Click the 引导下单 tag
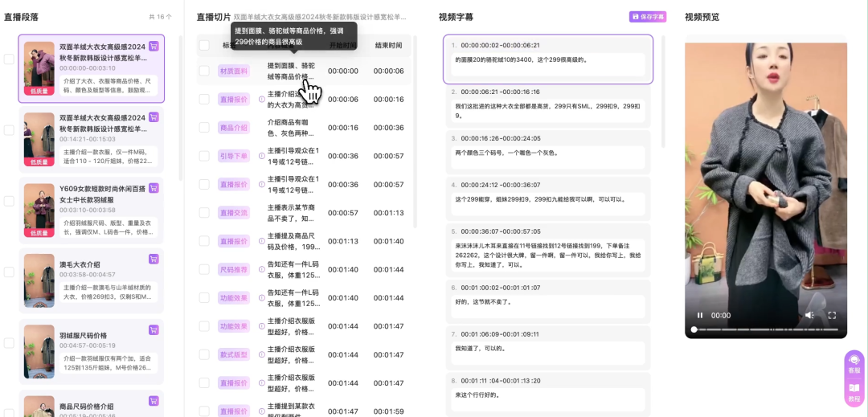Viewport: 868px width, 417px height. click(234, 156)
